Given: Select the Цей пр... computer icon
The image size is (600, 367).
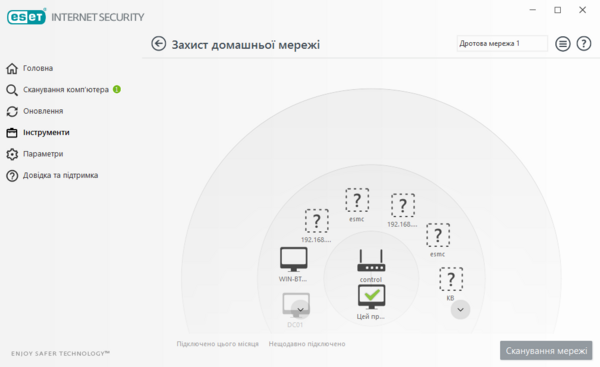Looking at the screenshot, I should click(371, 297).
